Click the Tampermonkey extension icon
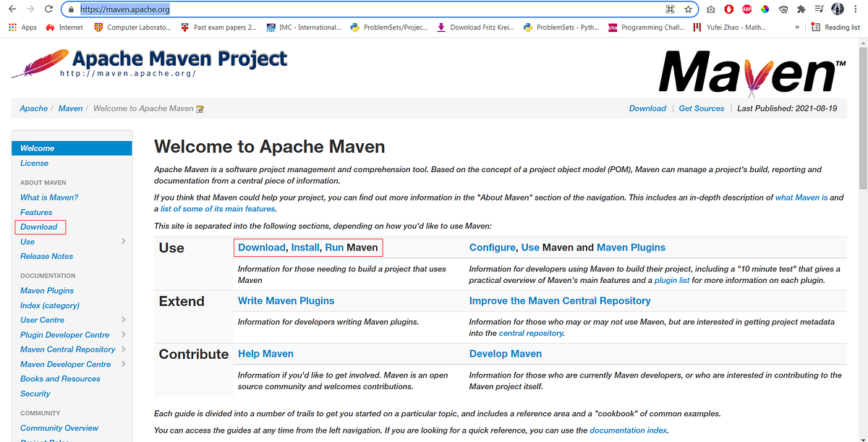Viewport: 868px width, 442px height. [x=783, y=9]
